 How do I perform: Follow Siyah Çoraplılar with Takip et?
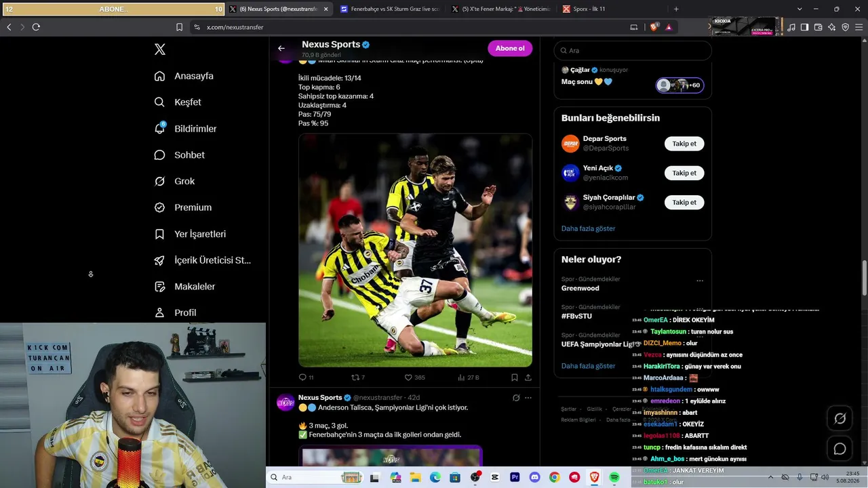click(x=684, y=202)
